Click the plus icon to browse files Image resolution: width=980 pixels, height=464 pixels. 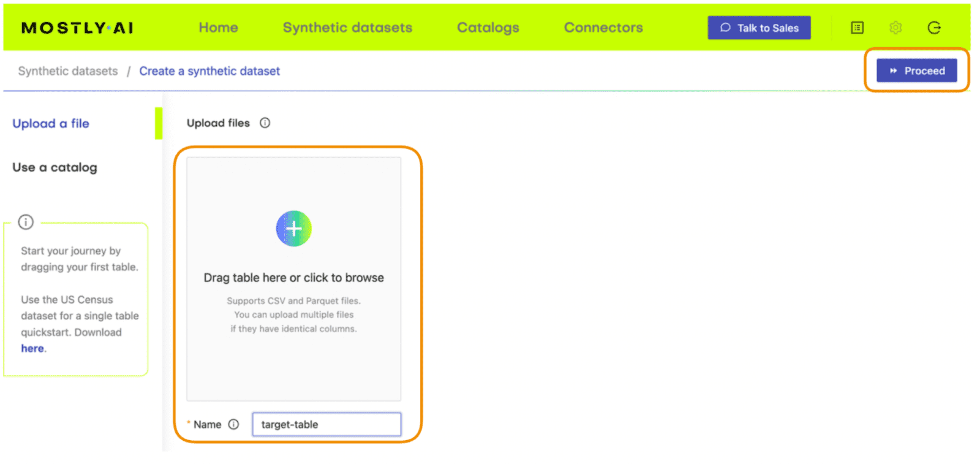[293, 229]
